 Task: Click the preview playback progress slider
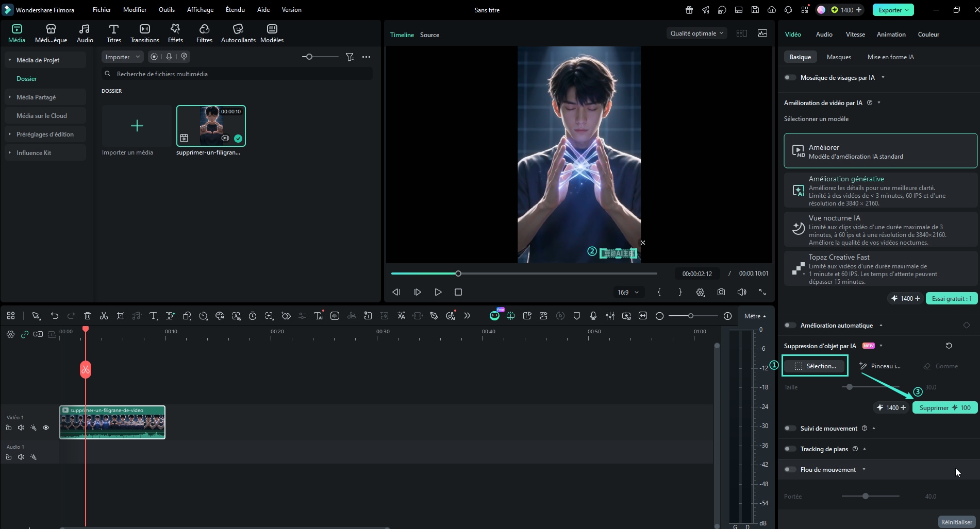pyautogui.click(x=524, y=274)
